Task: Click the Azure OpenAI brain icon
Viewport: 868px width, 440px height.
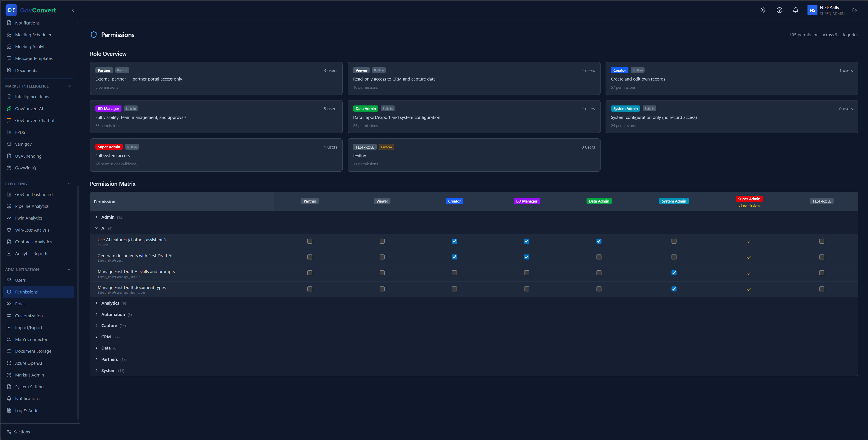Action: (x=9, y=363)
